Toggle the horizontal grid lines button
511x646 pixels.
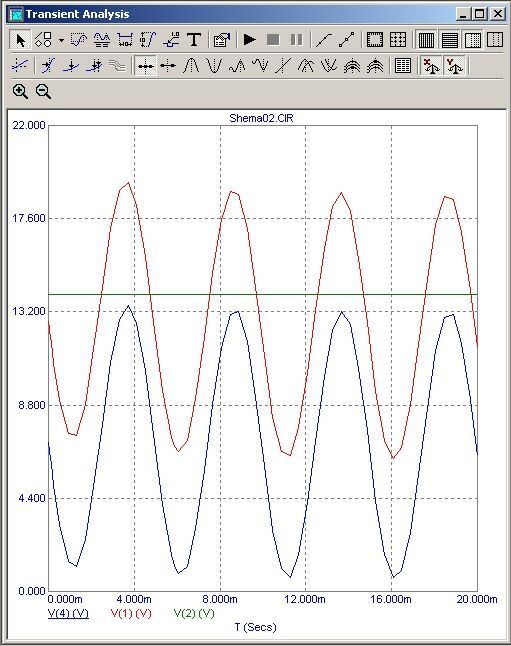(450, 40)
